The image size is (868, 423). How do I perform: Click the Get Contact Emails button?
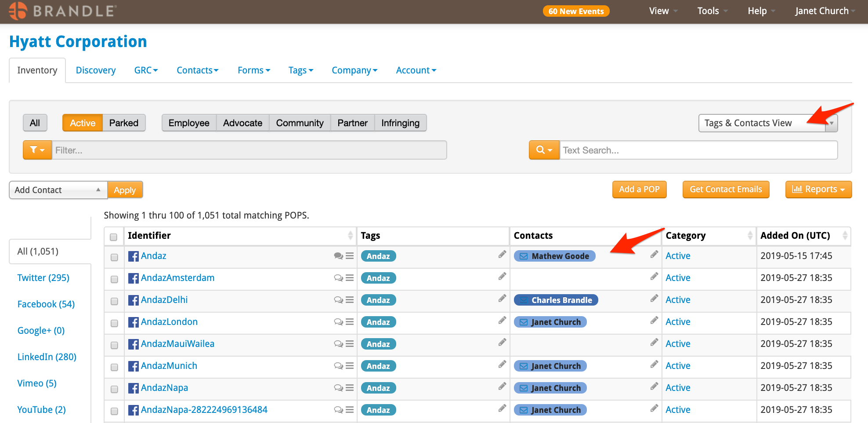[726, 190]
